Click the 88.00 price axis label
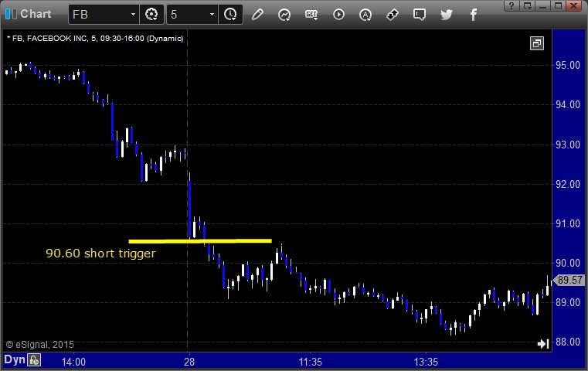 click(x=568, y=342)
